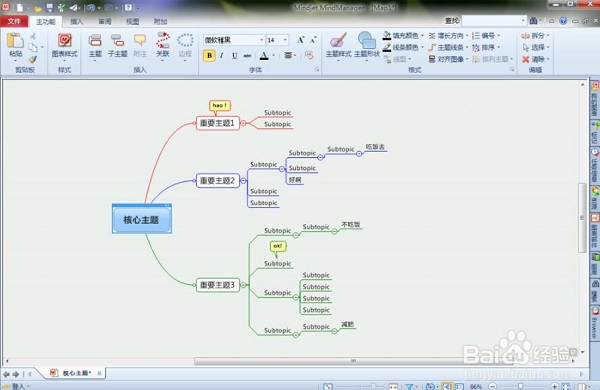
Task: Click the shrink font size icon
Action: (x=313, y=40)
